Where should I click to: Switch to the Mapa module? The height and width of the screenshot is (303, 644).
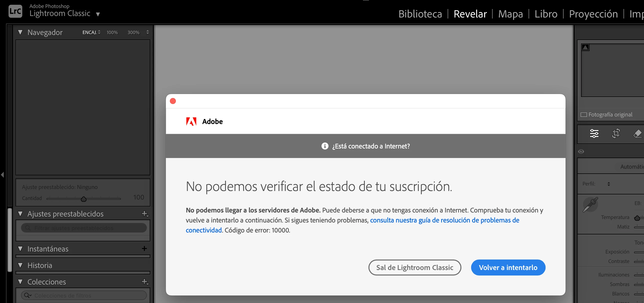click(x=510, y=14)
